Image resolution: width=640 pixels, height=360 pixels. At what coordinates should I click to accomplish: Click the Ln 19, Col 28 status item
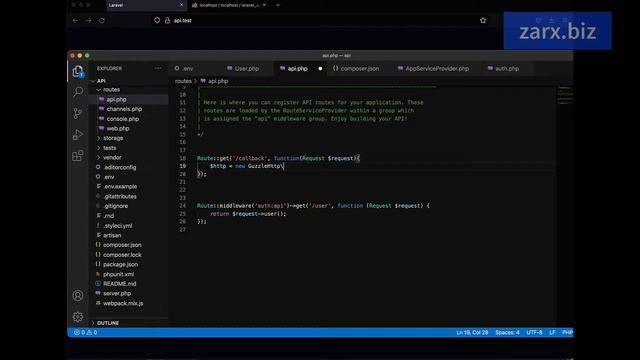472,332
